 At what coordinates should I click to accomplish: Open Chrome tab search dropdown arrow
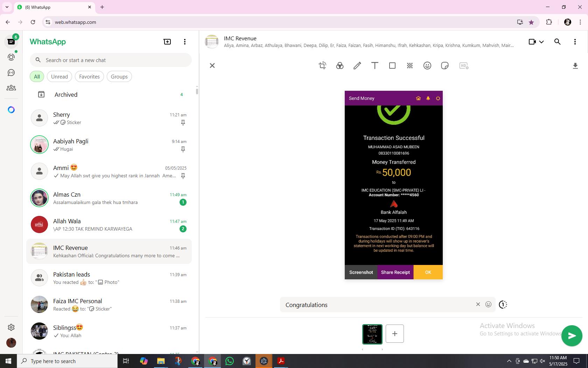pos(7,7)
